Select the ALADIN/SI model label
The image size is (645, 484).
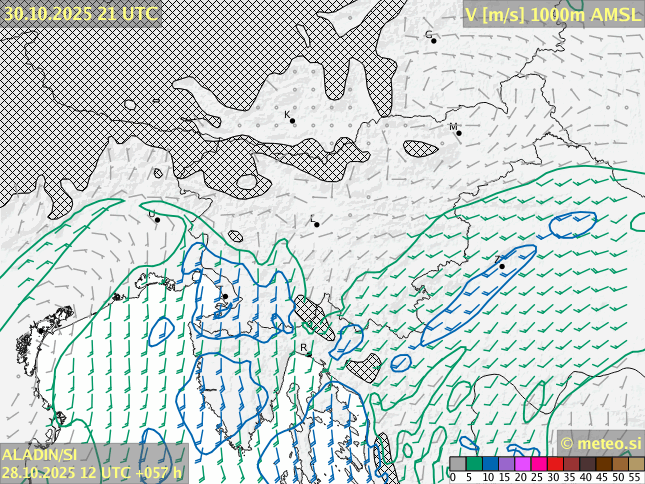40,455
